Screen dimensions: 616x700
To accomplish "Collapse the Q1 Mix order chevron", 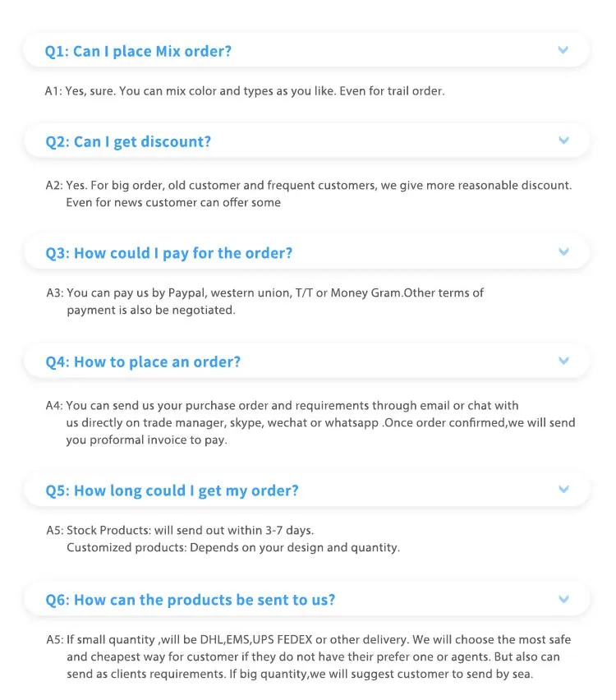I will 563,50.
